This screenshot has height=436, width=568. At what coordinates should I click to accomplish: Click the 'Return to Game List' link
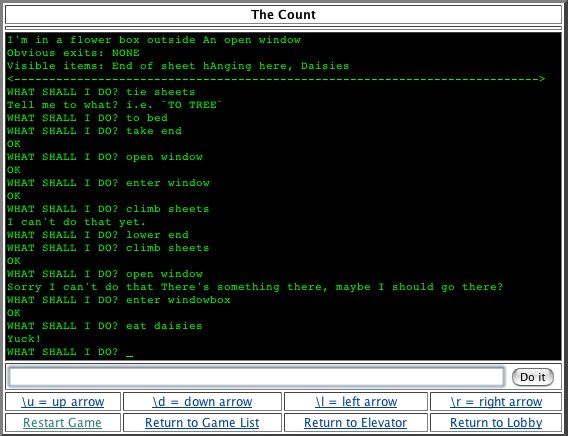(202, 423)
